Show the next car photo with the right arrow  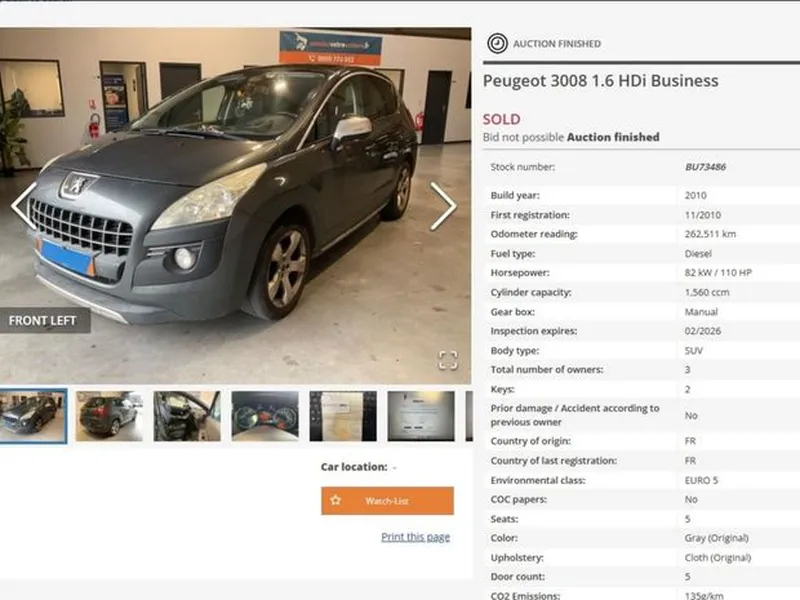click(442, 206)
